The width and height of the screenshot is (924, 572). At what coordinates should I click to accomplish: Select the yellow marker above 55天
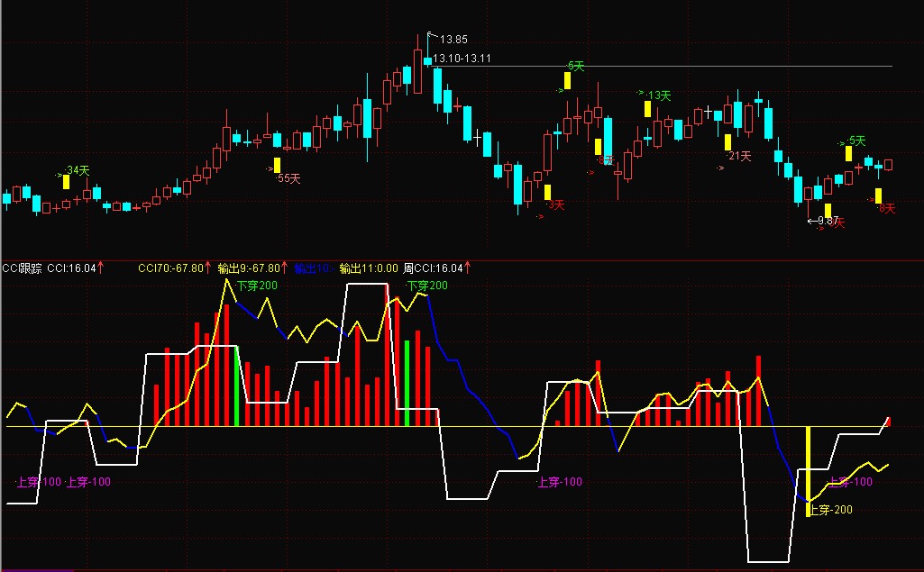(277, 165)
